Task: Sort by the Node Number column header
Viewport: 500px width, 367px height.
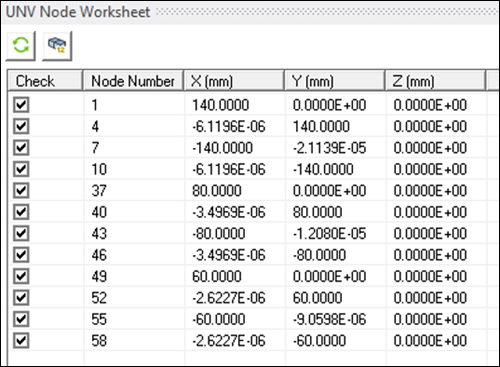Action: [x=133, y=81]
